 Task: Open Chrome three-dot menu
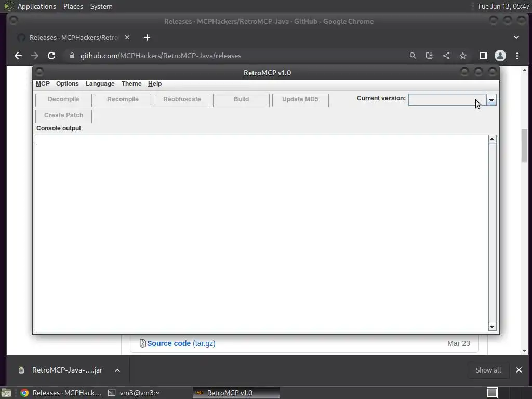point(517,56)
